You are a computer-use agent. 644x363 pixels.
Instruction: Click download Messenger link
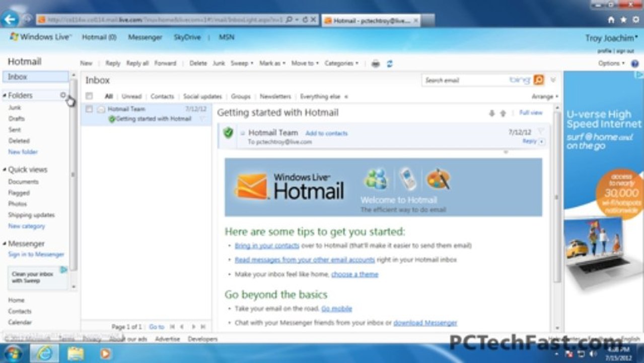click(425, 323)
